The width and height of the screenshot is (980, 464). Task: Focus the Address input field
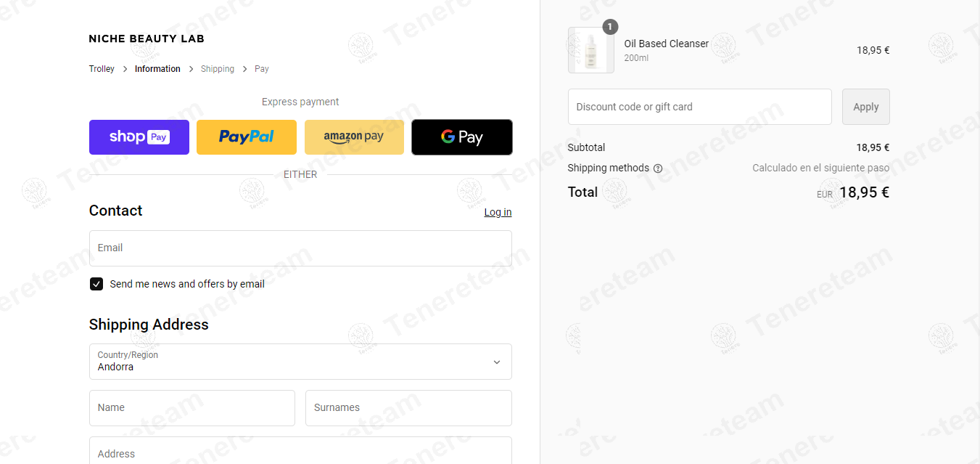click(x=300, y=451)
